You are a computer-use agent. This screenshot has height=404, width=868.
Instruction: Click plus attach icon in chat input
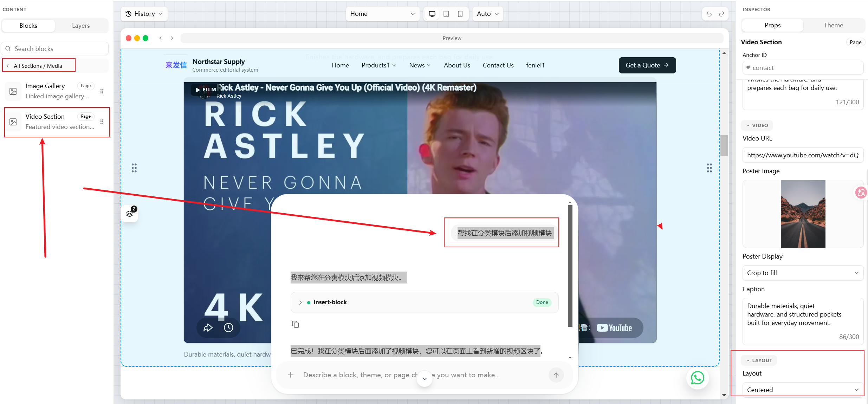pos(291,375)
